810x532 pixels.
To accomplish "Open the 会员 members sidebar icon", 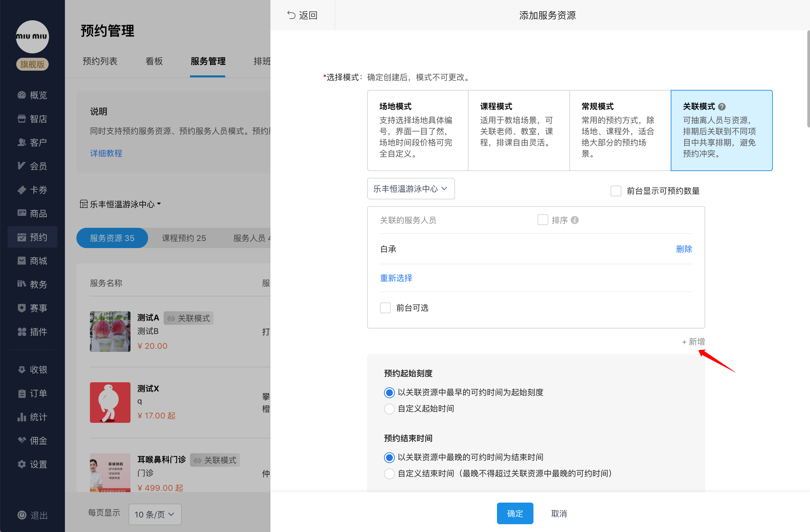I will pyautogui.click(x=21, y=166).
